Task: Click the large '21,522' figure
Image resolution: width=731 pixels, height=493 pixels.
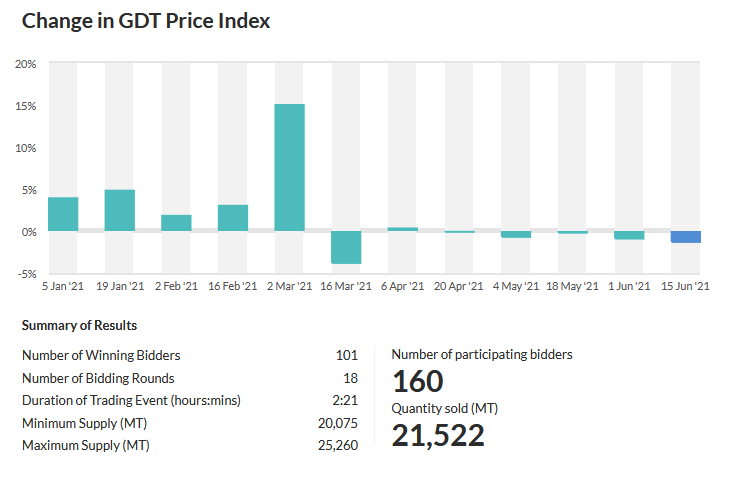Action: tap(438, 436)
